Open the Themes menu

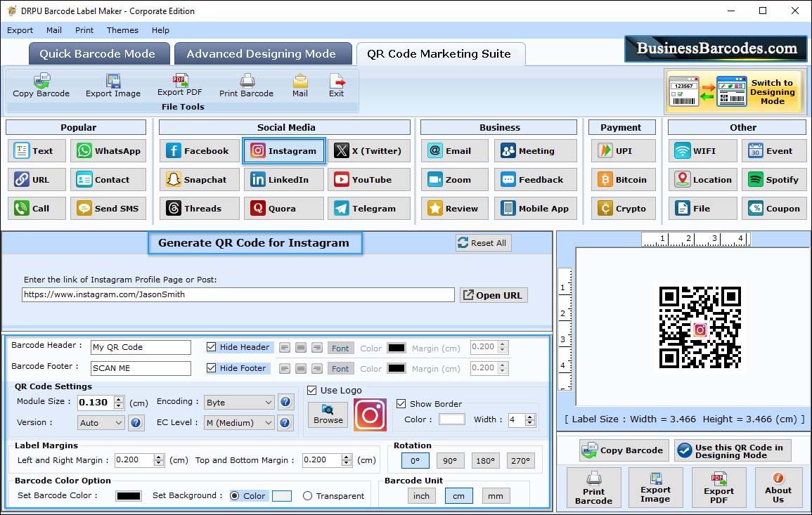tap(122, 30)
